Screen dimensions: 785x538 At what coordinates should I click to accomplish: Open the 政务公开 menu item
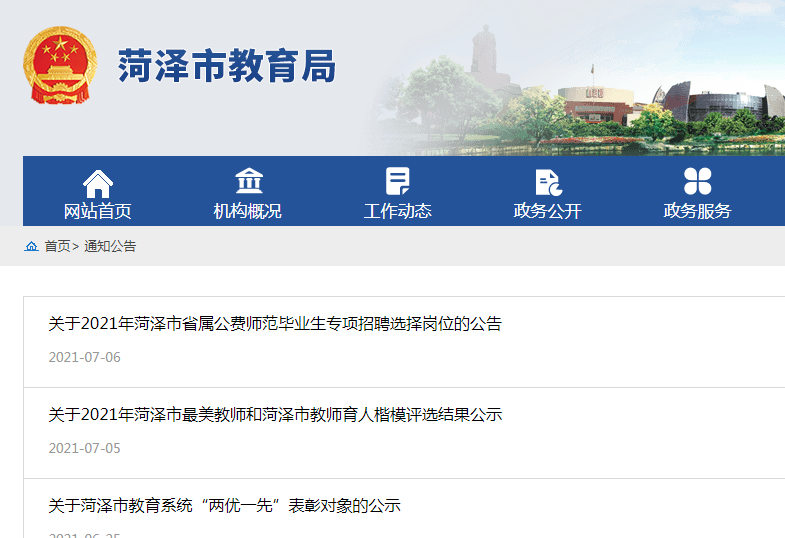tap(547, 211)
